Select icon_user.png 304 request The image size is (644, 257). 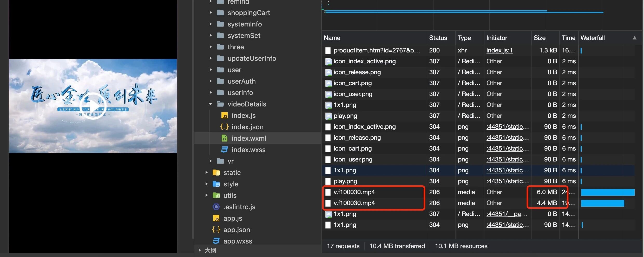pyautogui.click(x=478, y=159)
